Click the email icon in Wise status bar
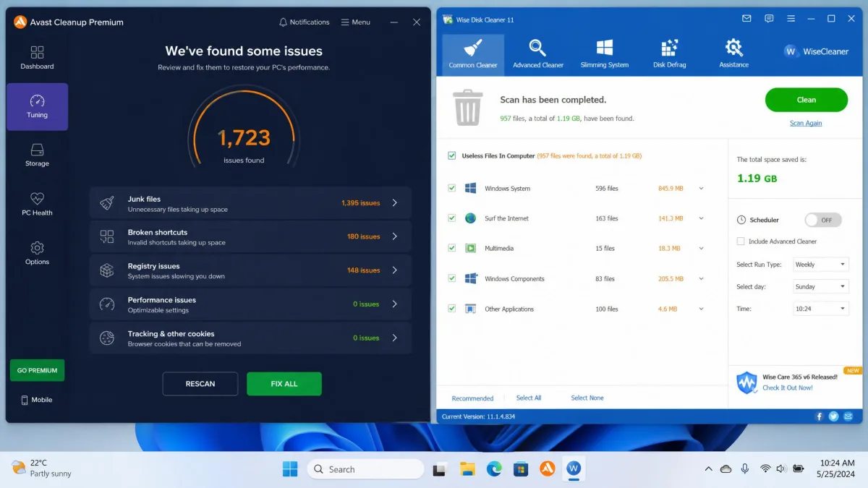868x488 pixels. pyautogui.click(x=848, y=416)
